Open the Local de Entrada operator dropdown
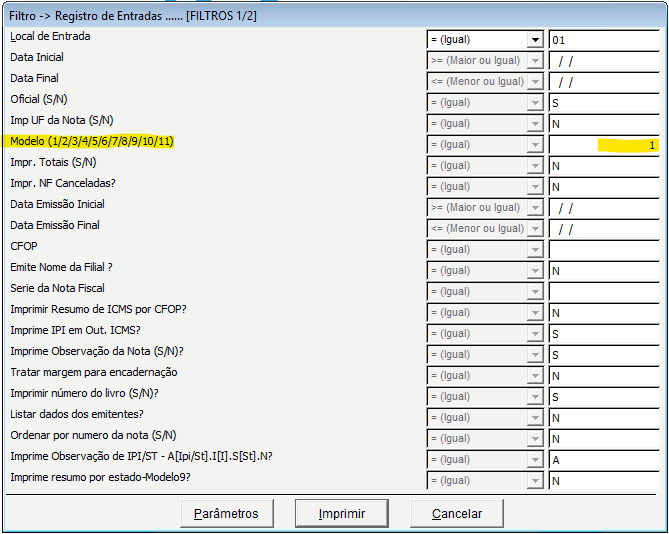The height and width of the screenshot is (534, 669). (485, 40)
